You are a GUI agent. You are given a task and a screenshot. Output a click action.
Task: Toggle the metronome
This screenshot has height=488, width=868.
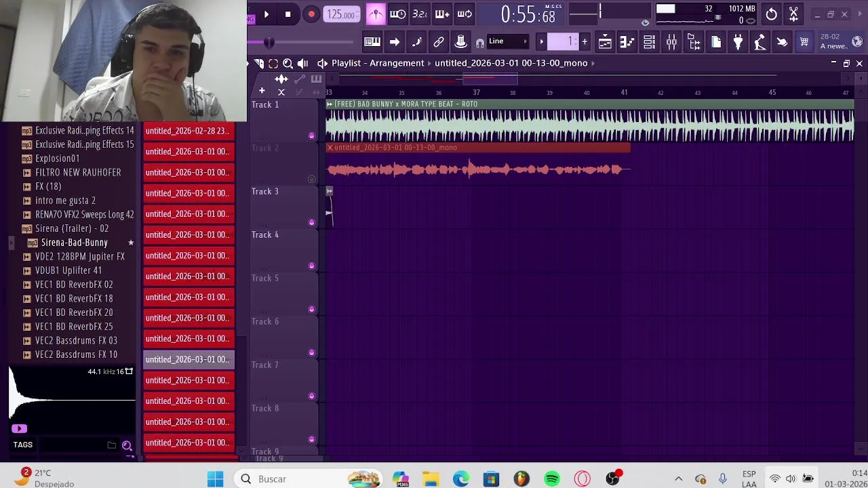pyautogui.click(x=376, y=14)
